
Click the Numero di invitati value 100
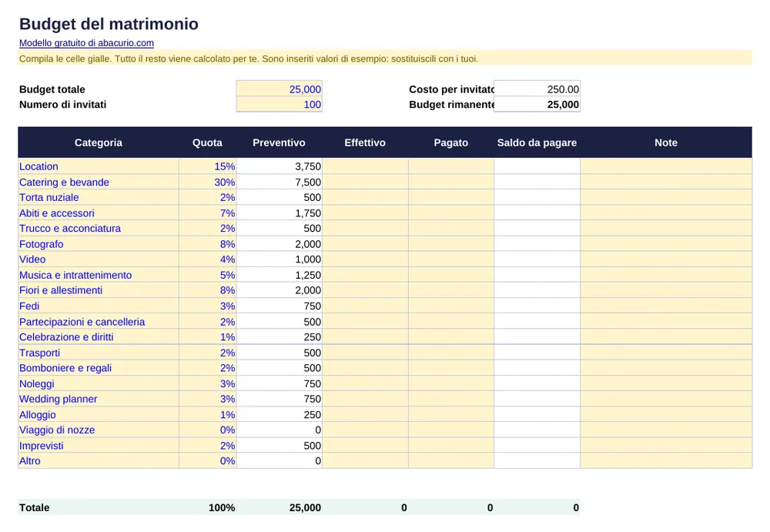279,104
